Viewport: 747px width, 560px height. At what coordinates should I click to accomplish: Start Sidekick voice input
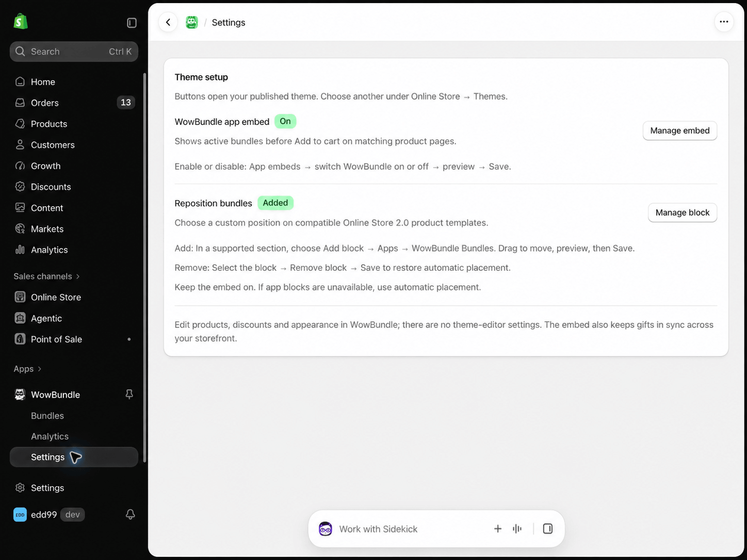[517, 529]
